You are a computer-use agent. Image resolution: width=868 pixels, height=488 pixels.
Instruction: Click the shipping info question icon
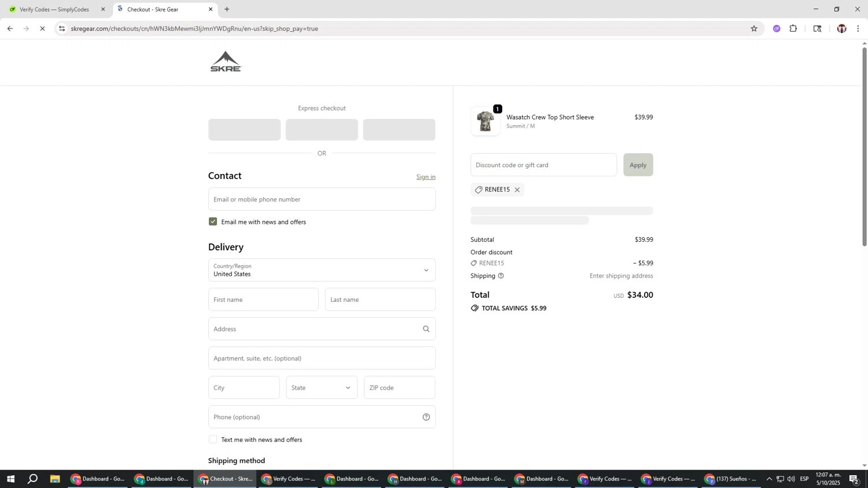pos(501,276)
